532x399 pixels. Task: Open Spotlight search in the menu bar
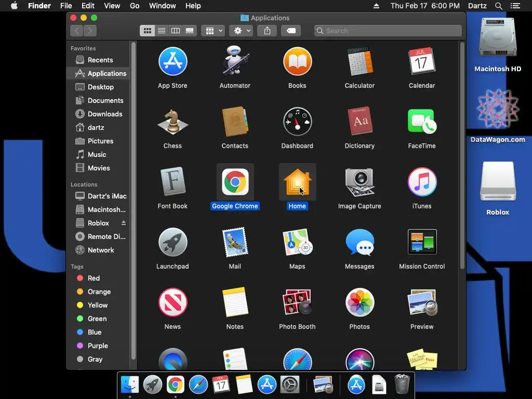coord(498,6)
